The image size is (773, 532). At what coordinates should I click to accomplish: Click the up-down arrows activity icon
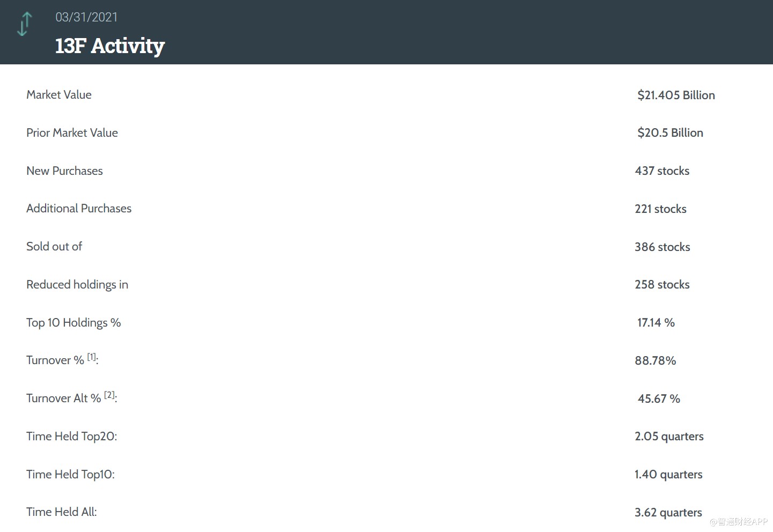coord(25,24)
